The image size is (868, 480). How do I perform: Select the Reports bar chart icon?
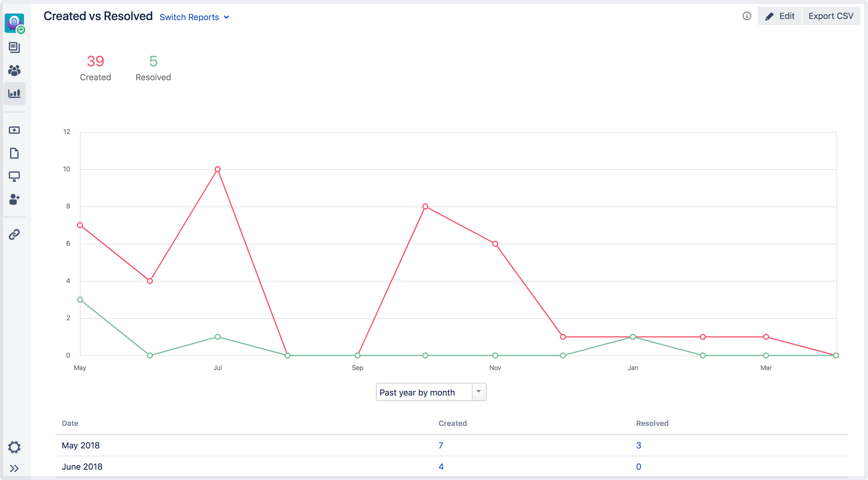(x=14, y=94)
